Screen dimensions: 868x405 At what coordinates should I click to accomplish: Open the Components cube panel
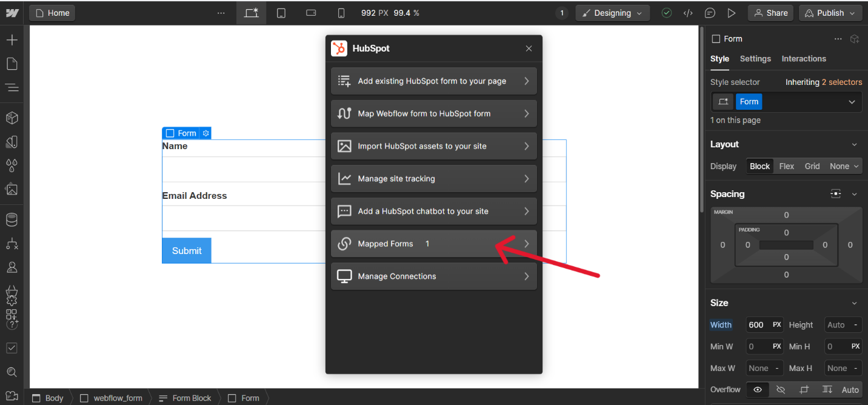point(12,118)
